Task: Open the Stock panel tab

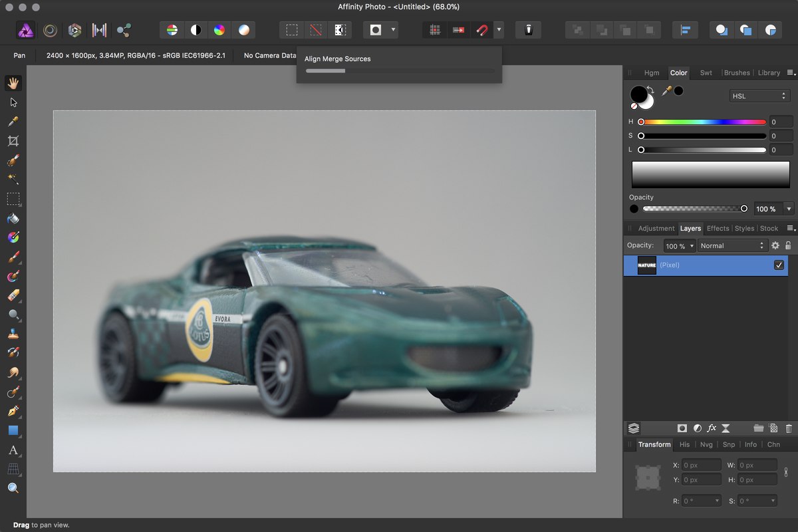Action: tap(769, 228)
